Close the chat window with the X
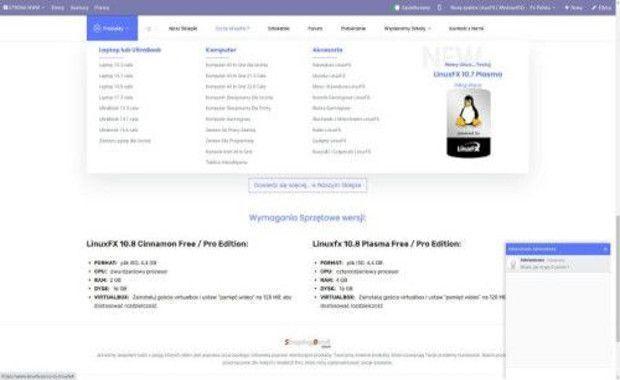The width and height of the screenshot is (620, 380). [605, 249]
